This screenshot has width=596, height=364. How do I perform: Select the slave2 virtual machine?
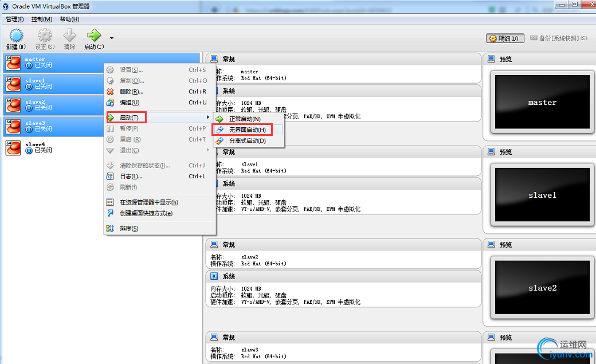(54, 105)
